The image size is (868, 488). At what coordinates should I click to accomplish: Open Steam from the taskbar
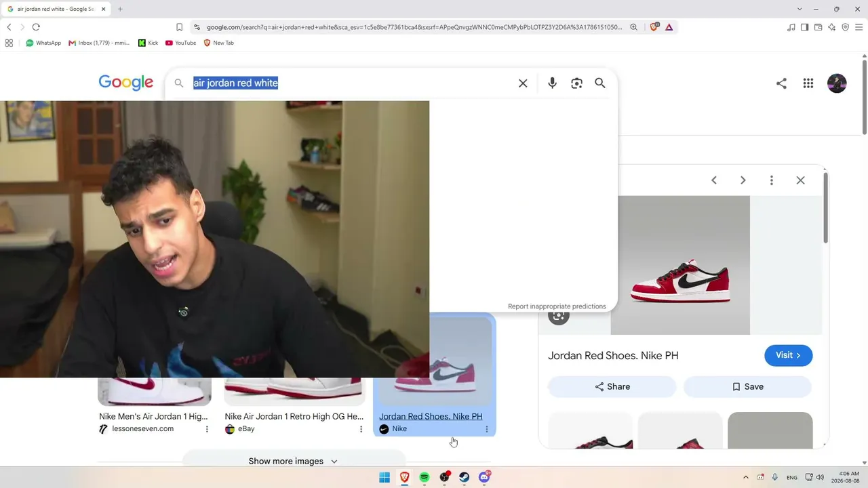pyautogui.click(x=465, y=477)
